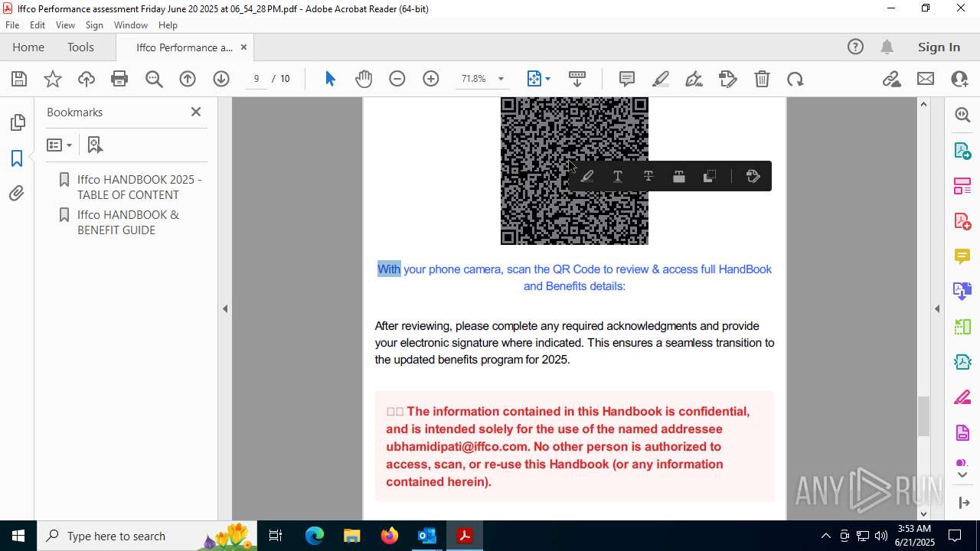Screen dimensions: 980x551
Task: Collapse the right tools pane
Action: point(937,309)
